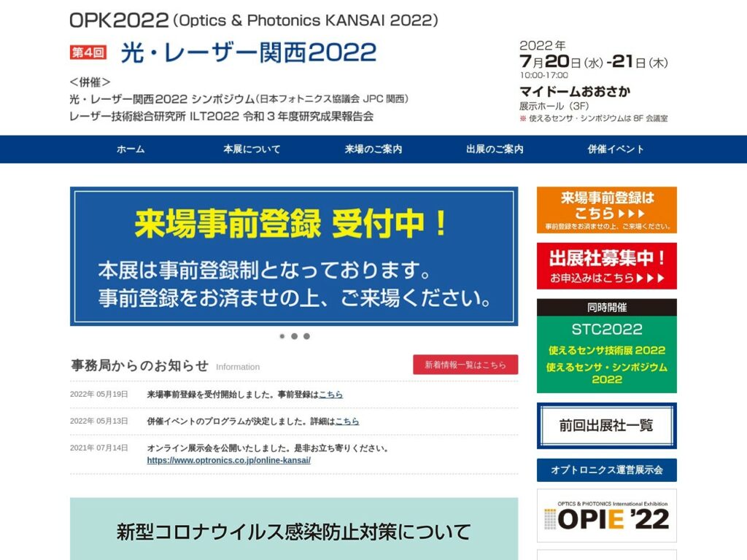Viewport: 747px width, 560px height.
Task: Select the second carousel dot indicator
Action: 295,336
